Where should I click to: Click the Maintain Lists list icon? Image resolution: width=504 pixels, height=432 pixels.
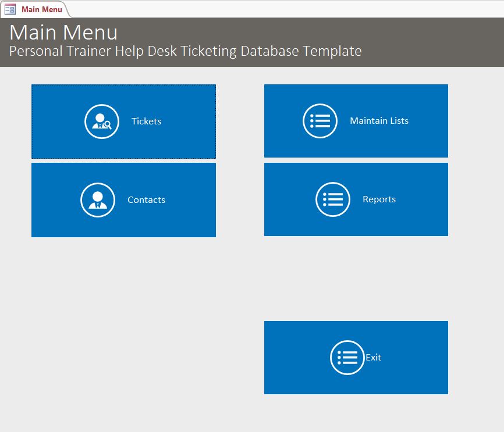[x=320, y=121]
